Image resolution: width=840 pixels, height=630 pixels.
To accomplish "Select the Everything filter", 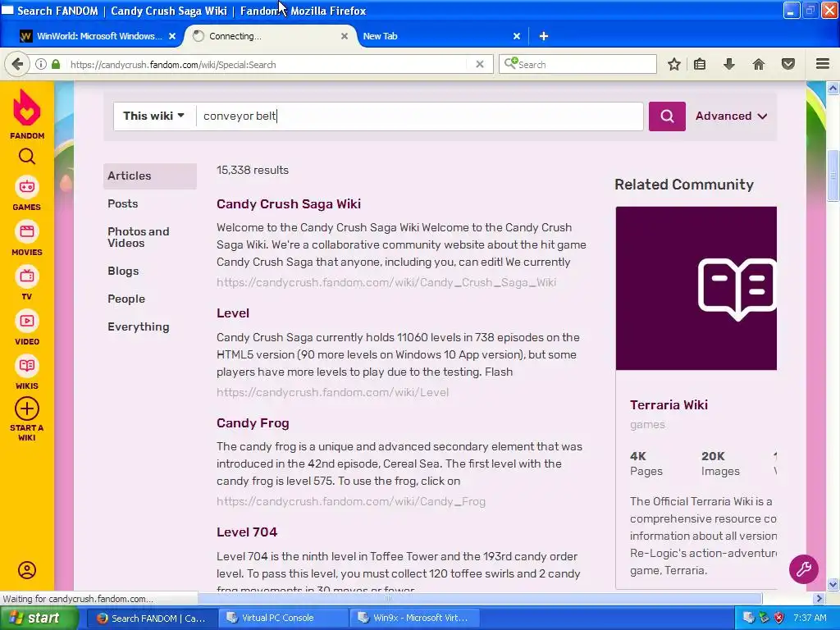I will (138, 326).
